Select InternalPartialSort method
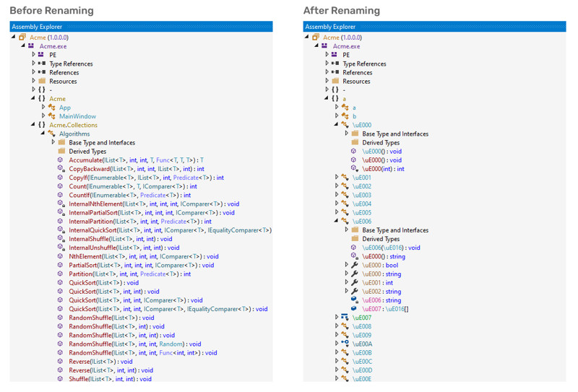Screen dimensions: 578x392 point(152,212)
